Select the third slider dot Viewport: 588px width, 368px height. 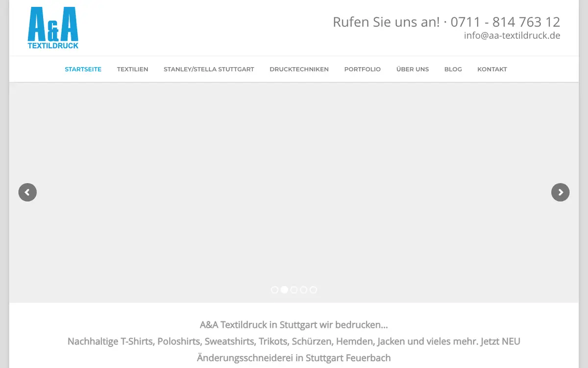coord(294,290)
